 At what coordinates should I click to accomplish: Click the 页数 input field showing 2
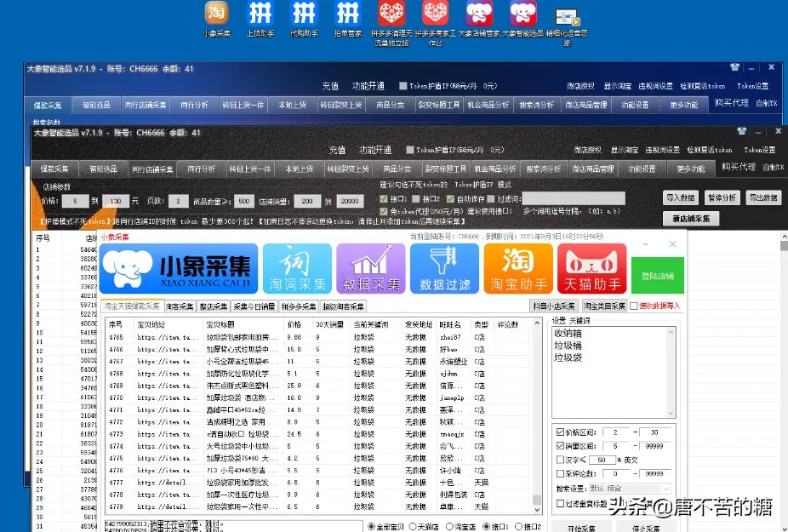179,201
